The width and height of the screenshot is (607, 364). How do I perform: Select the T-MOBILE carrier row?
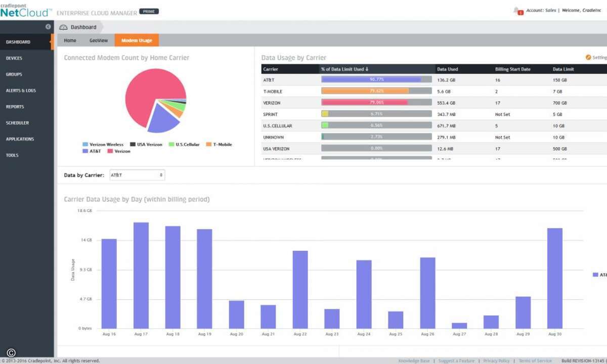tap(434, 92)
